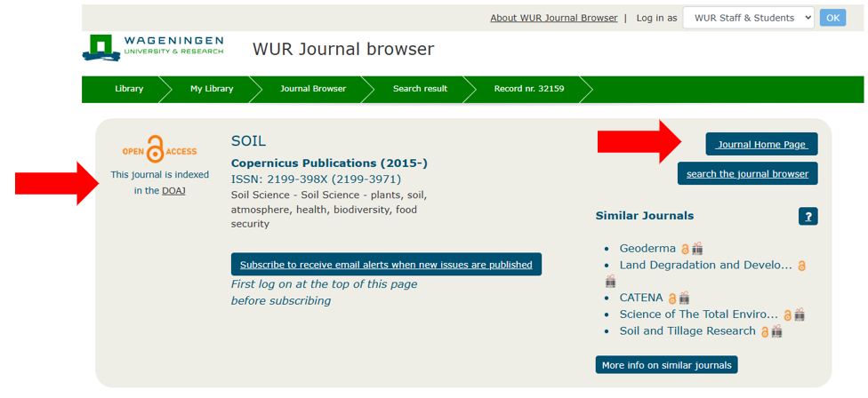Open the Similar Journals help question mark

[x=808, y=216]
